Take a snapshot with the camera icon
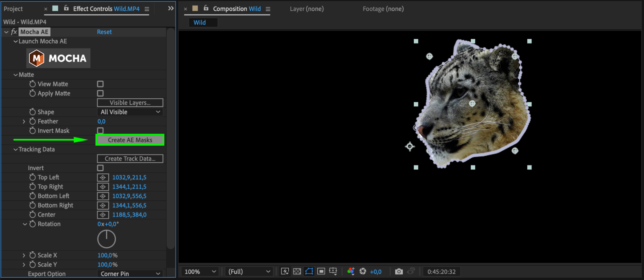Viewport: 644px width, 280px height. [399, 272]
